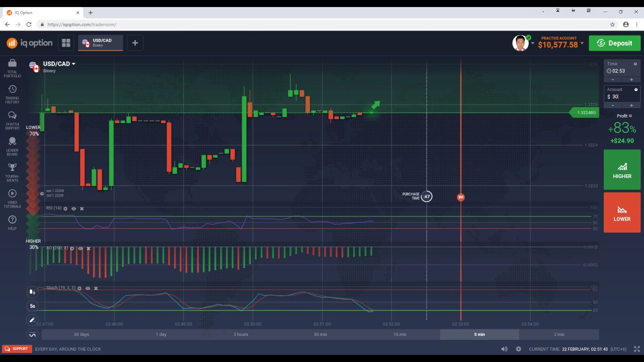
Task: Open the indicators button
Action: 32,334
